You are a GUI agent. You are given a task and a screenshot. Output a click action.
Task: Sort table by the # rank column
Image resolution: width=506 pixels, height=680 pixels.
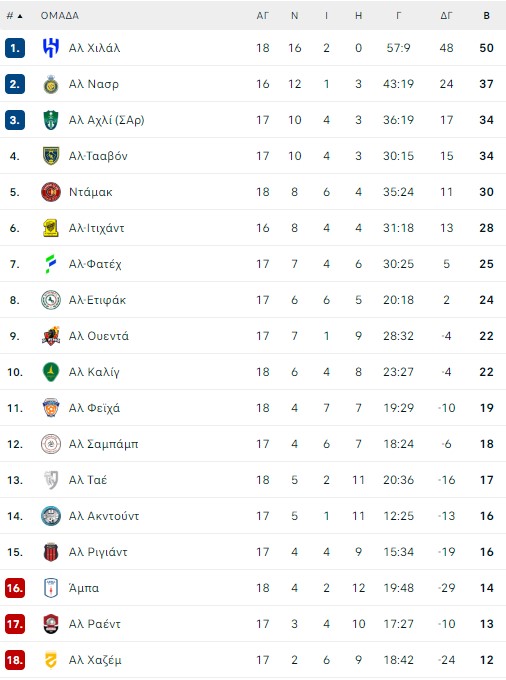coord(14,16)
